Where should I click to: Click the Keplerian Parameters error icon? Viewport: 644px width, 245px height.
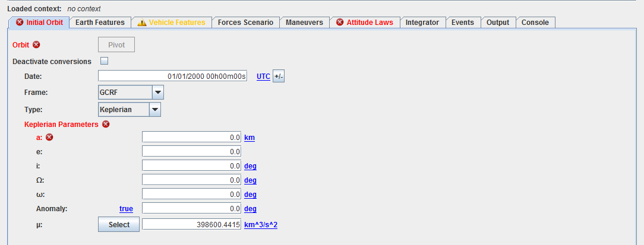point(106,124)
